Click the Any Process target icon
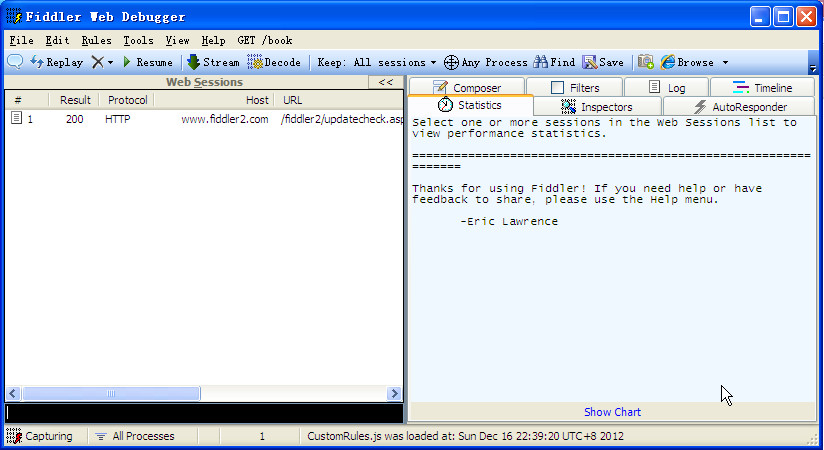824x450 pixels. tap(451, 63)
